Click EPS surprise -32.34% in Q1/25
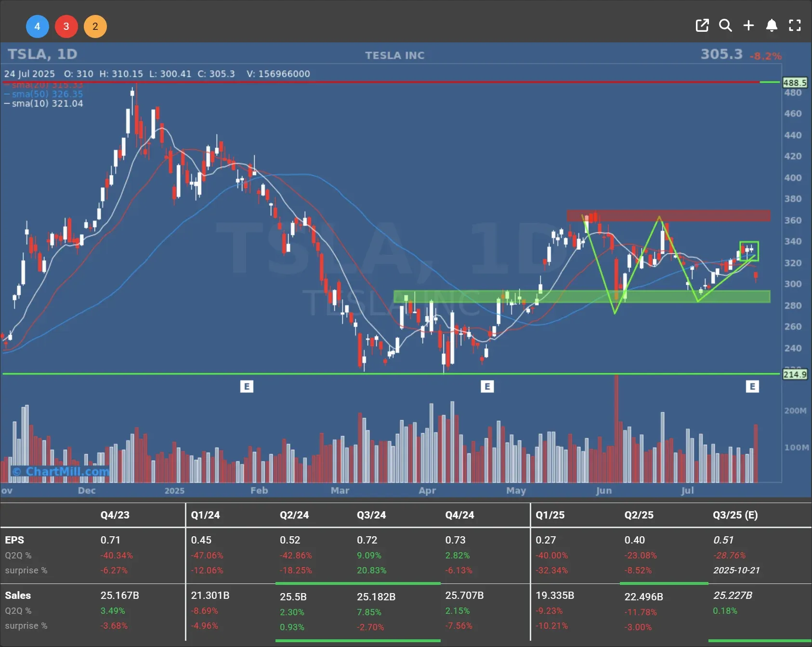This screenshot has width=812, height=647. pos(552,570)
